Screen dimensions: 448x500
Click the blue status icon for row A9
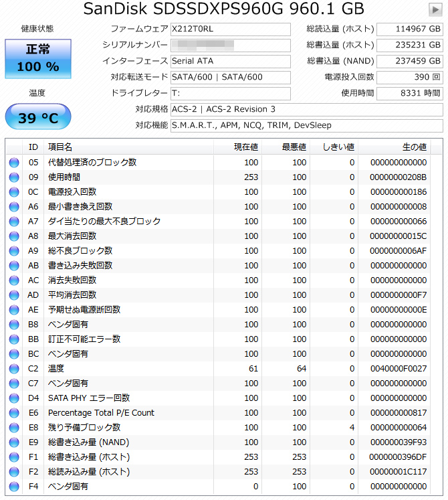(14, 251)
